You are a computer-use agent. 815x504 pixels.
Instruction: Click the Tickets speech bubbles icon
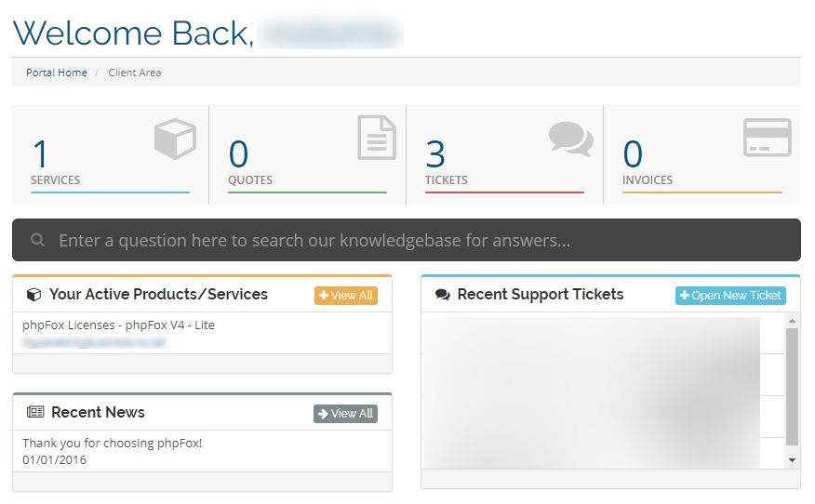point(570,139)
